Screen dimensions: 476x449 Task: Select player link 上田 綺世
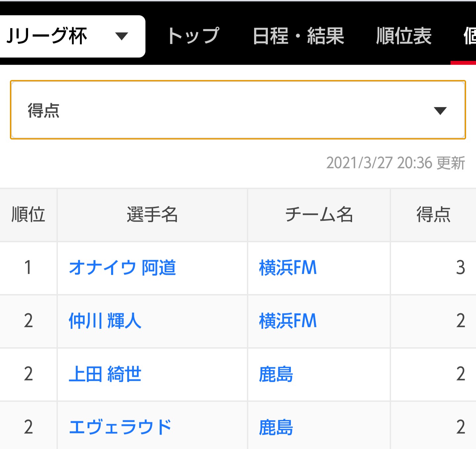[x=105, y=374]
